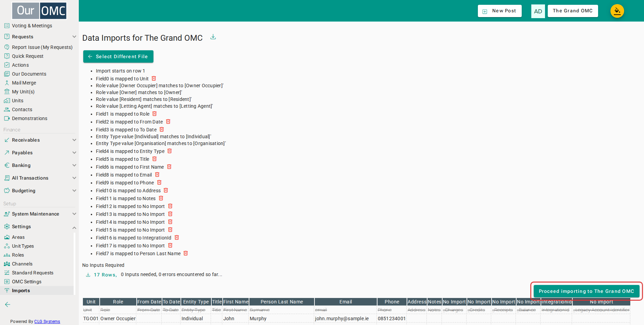This screenshot has width=644, height=325.
Task: Click the download icon beside Data Imports title
Action: coord(213,37)
